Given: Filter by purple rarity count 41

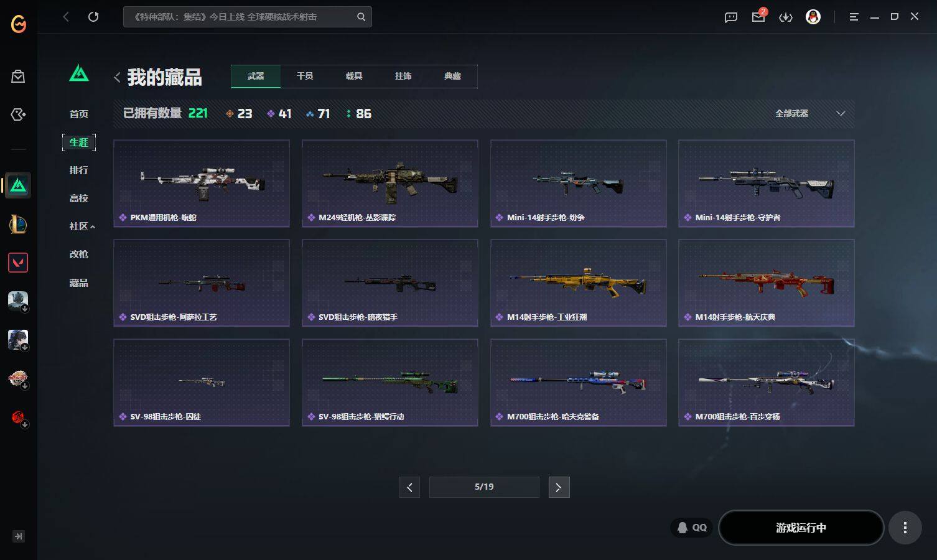Looking at the screenshot, I should click(279, 114).
